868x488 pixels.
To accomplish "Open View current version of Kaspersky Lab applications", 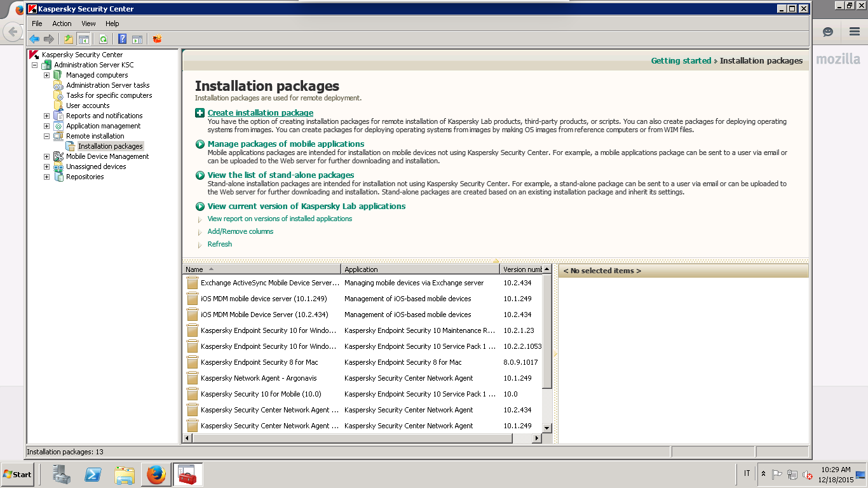I will (306, 207).
